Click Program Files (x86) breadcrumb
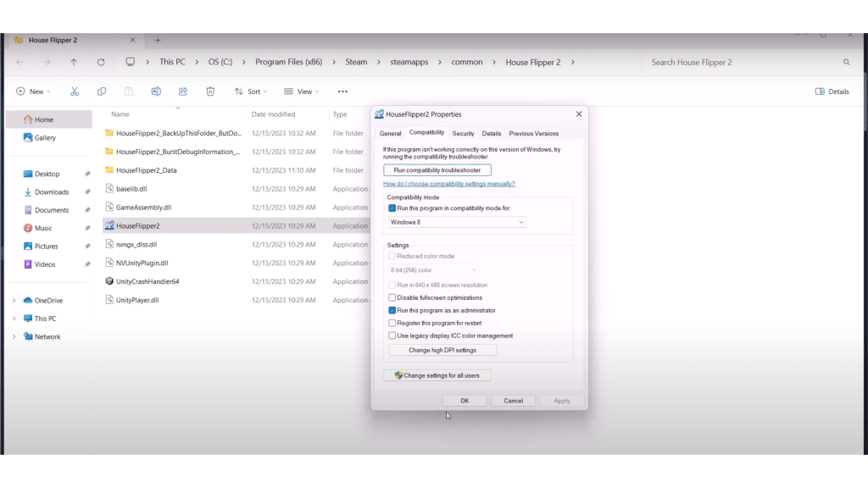The image size is (868, 488). click(288, 62)
